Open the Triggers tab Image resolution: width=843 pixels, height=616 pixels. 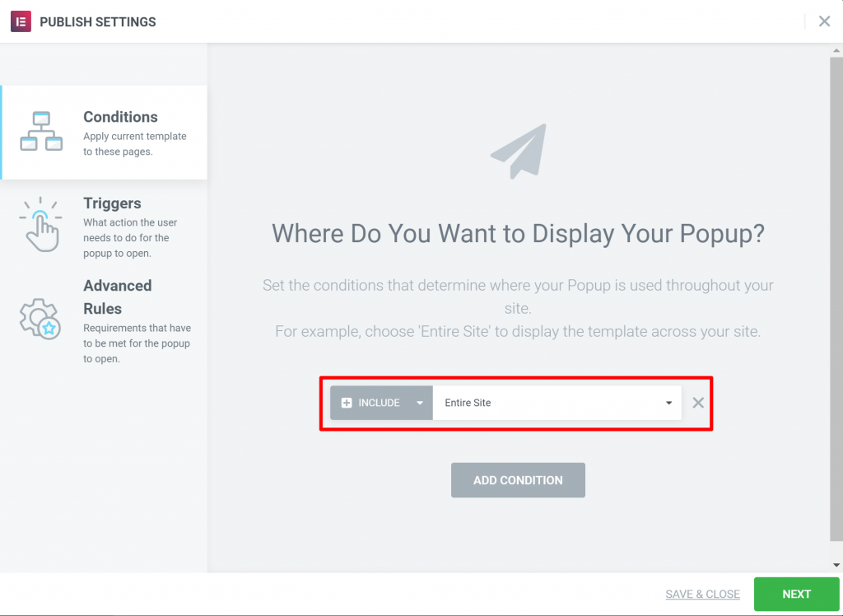pos(112,203)
